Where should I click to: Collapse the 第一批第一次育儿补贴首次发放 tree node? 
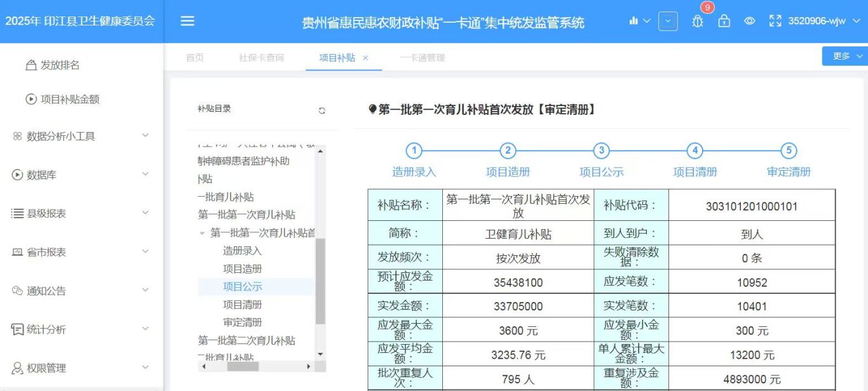[203, 233]
